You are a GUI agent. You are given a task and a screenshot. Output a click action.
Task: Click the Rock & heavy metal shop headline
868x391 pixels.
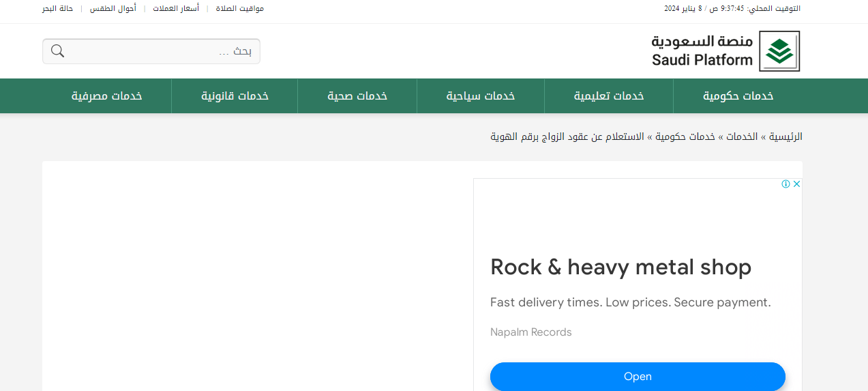(620, 267)
